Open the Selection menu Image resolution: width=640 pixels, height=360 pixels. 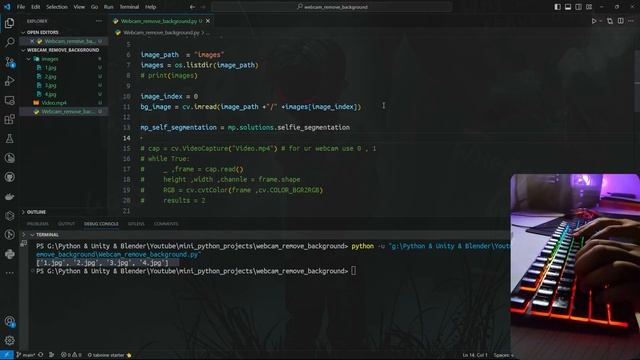[x=57, y=7]
